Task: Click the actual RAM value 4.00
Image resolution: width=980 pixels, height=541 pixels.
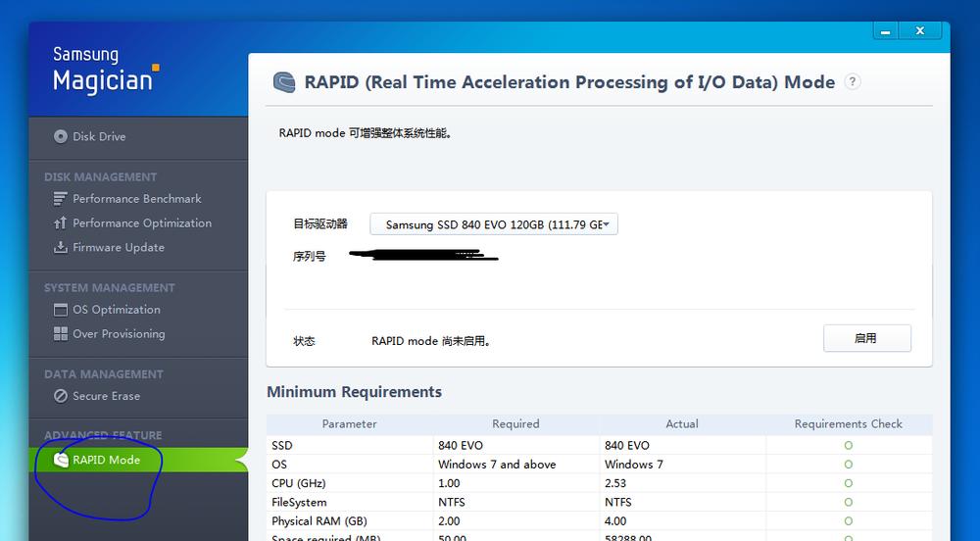Action: (x=615, y=521)
